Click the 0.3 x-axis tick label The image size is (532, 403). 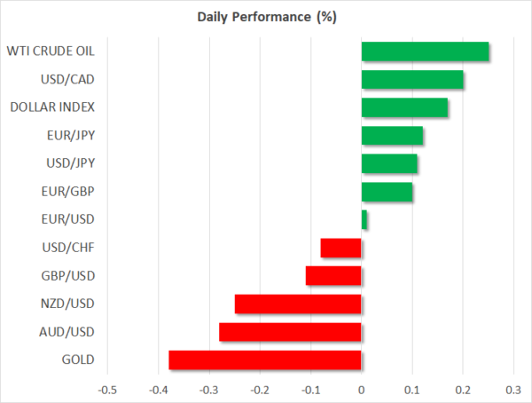coord(512,389)
